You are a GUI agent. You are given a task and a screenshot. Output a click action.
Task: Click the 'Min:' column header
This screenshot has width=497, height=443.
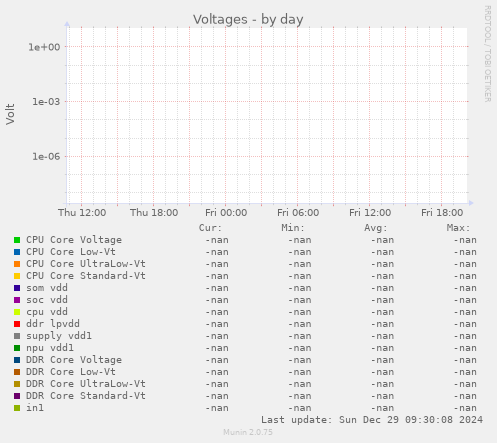[x=293, y=228]
